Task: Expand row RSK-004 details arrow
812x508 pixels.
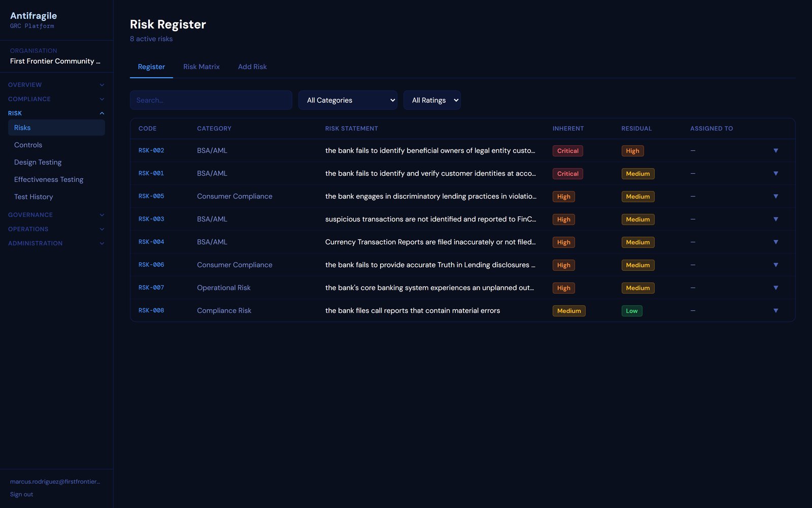Action: click(775, 242)
